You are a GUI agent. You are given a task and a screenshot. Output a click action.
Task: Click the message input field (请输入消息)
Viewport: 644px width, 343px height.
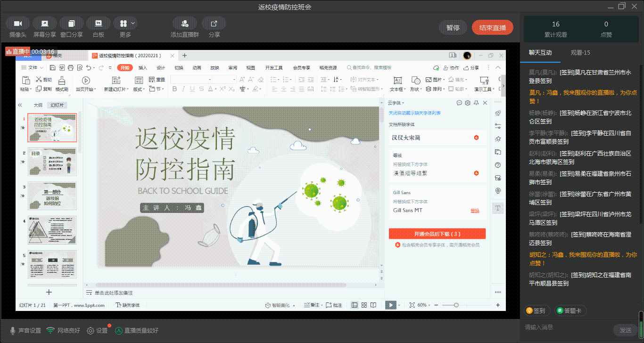pos(566,327)
